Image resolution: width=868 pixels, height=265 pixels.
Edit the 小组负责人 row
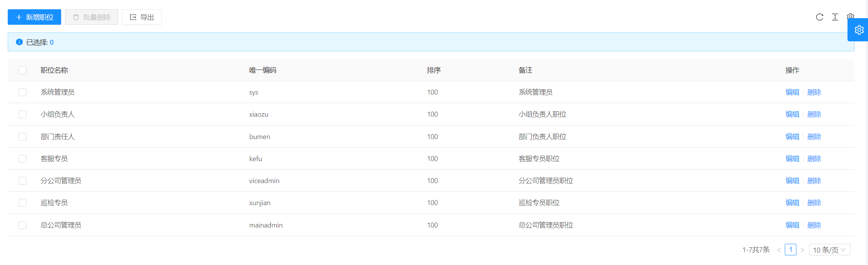click(x=792, y=114)
